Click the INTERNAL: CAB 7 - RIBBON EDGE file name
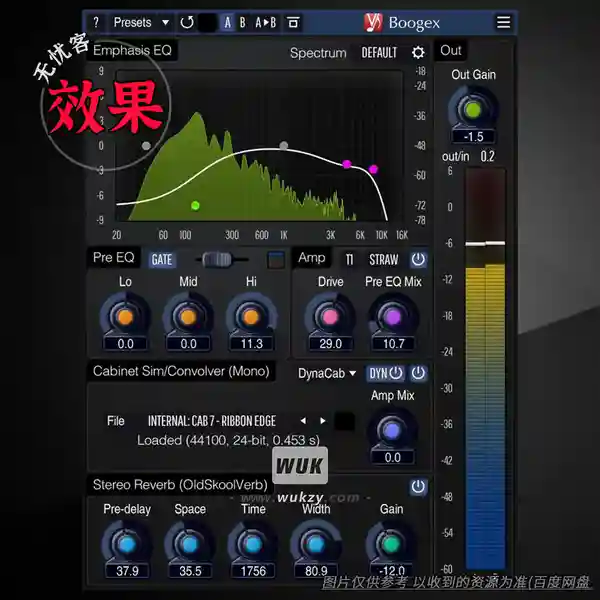This screenshot has height=600, width=600. pyautogui.click(x=212, y=421)
